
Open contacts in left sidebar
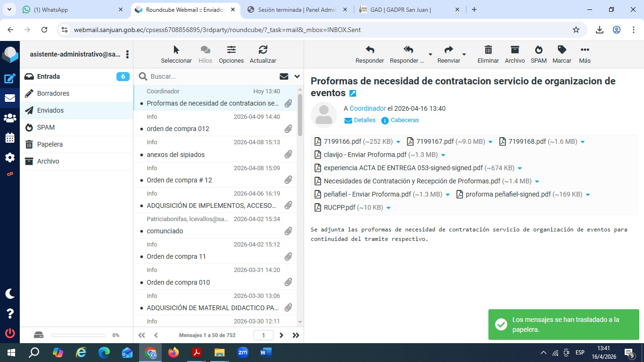10,118
